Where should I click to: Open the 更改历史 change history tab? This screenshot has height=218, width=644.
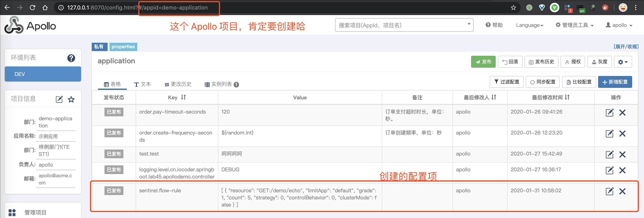pyautogui.click(x=178, y=84)
